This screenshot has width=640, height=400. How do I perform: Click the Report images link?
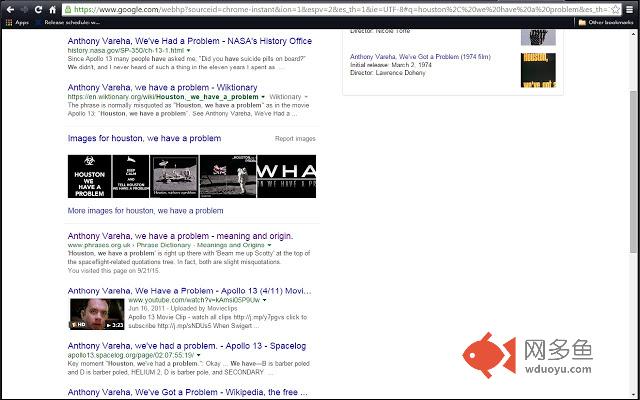pos(295,139)
